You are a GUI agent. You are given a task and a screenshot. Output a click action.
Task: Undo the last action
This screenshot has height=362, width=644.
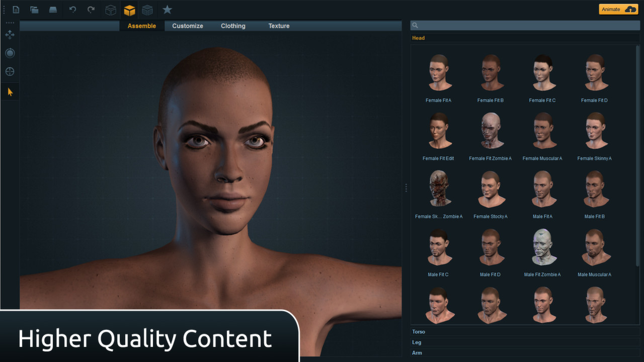[72, 9]
